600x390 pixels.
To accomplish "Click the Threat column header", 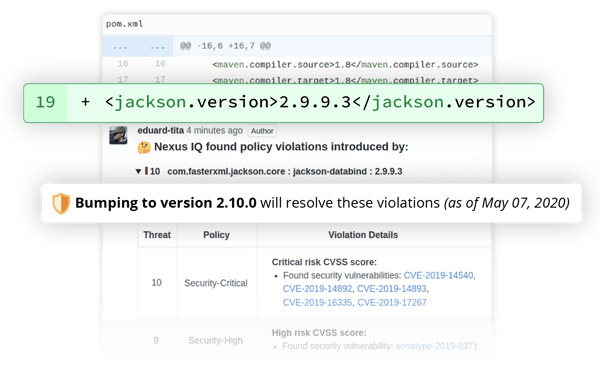I will 157,235.
